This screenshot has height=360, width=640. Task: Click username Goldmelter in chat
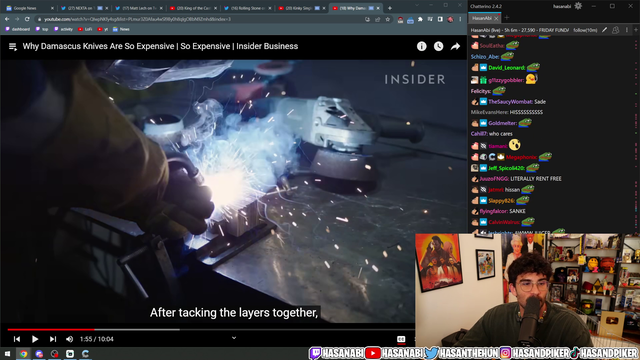502,123
